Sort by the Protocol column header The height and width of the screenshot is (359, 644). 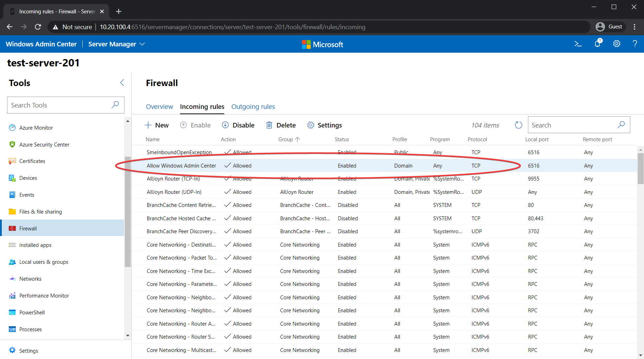(x=477, y=139)
